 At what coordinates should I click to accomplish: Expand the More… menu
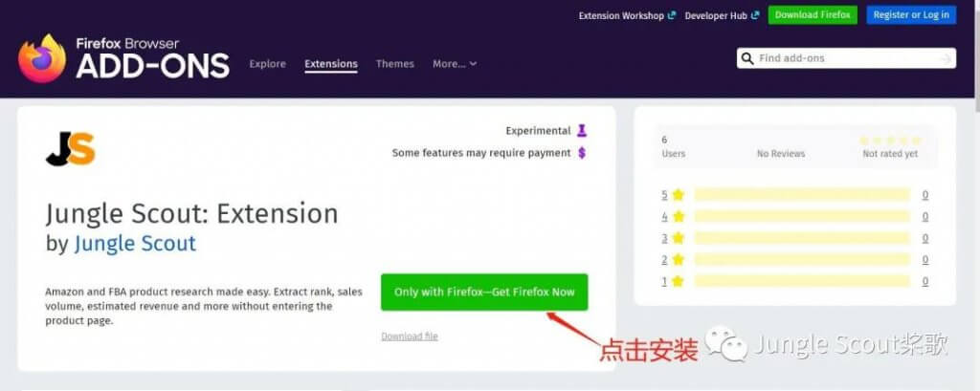click(x=455, y=64)
